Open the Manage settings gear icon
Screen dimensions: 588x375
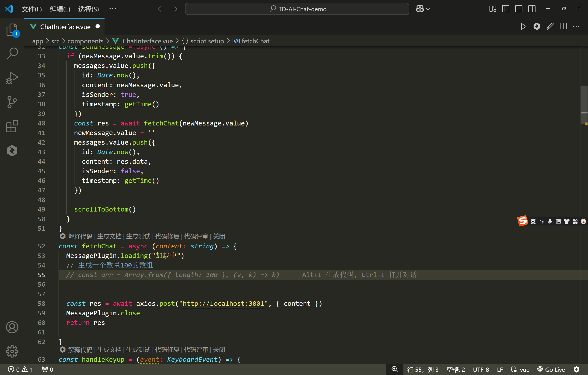click(x=12, y=351)
